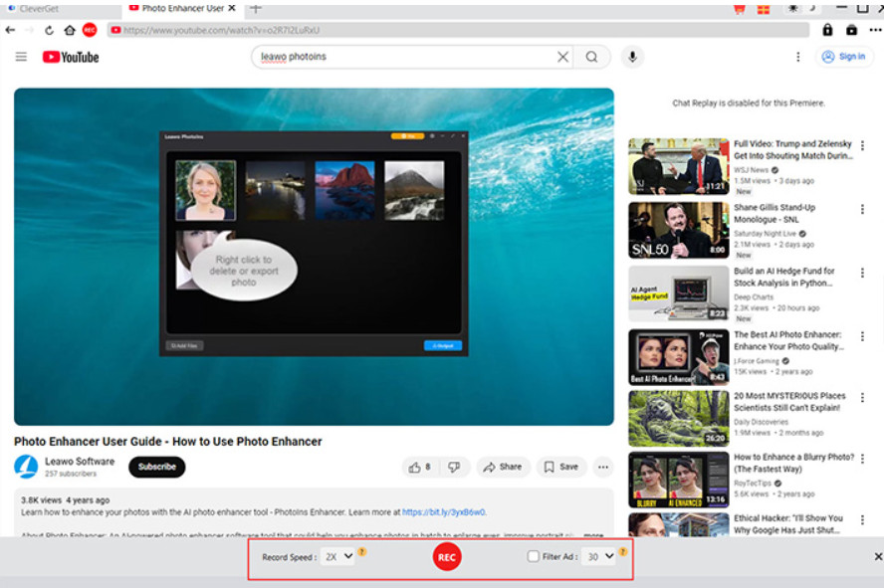Image resolution: width=884 pixels, height=588 pixels.
Task: Open options menu for Trump and Zelensky video
Action: 862,146
